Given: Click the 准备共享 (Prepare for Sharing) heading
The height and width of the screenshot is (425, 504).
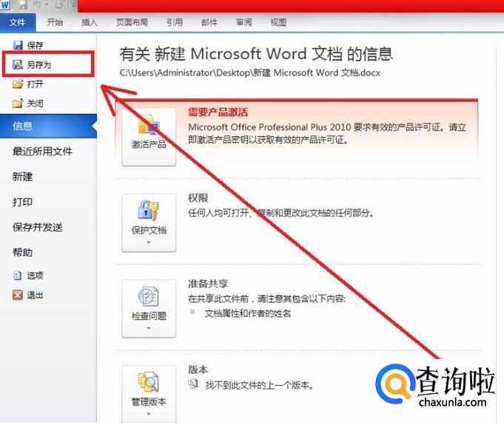Looking at the screenshot, I should tap(208, 284).
